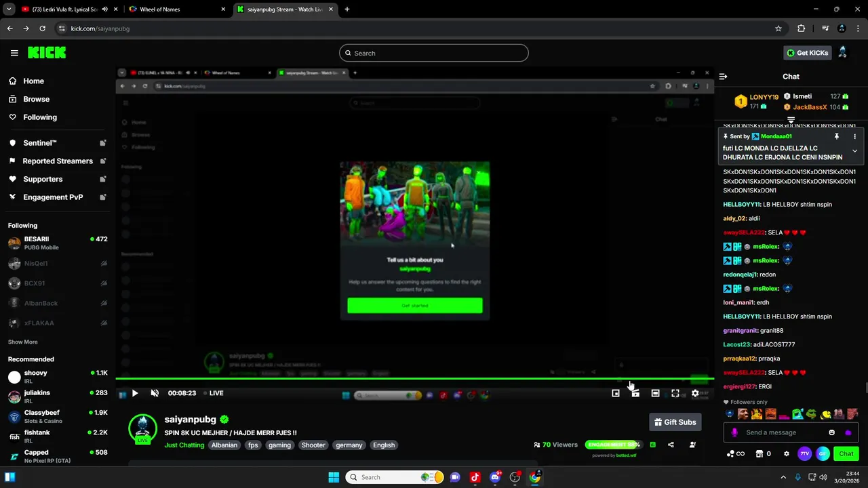Share the stream

click(671, 445)
